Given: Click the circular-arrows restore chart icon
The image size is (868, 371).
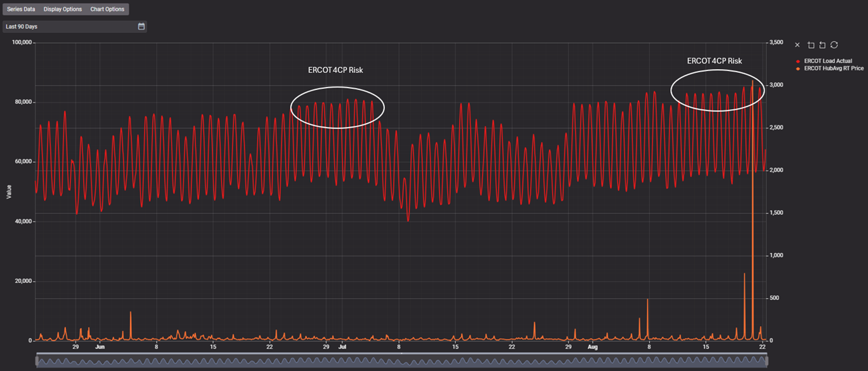Looking at the screenshot, I should [x=834, y=45].
